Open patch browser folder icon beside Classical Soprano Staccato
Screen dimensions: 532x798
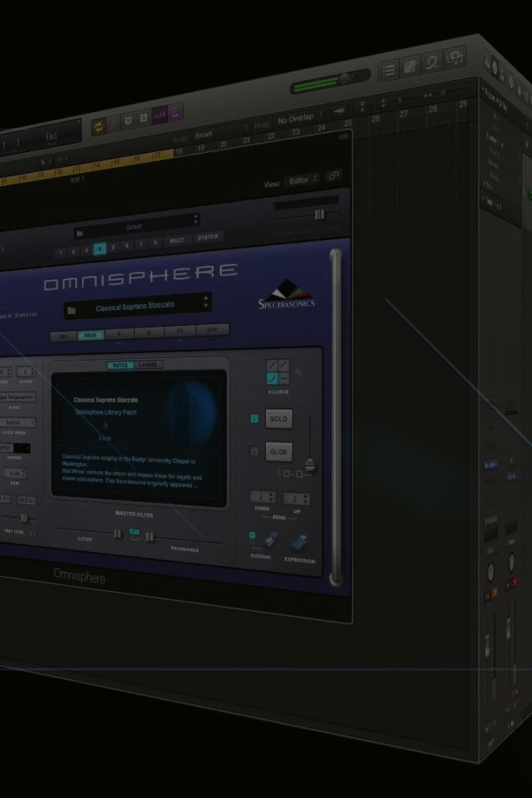click(x=71, y=310)
